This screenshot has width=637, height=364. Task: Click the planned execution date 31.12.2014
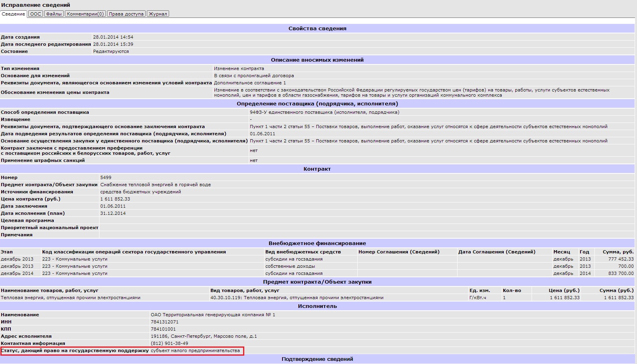click(113, 214)
